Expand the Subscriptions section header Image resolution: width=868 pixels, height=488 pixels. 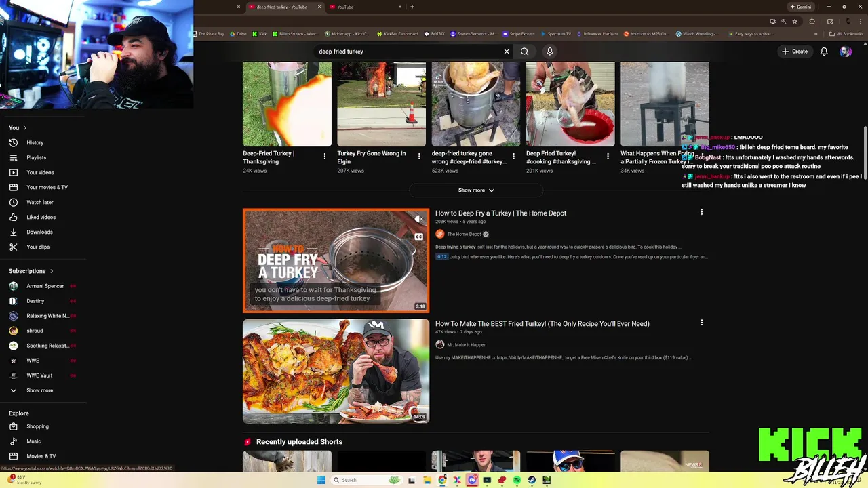pyautogui.click(x=31, y=271)
